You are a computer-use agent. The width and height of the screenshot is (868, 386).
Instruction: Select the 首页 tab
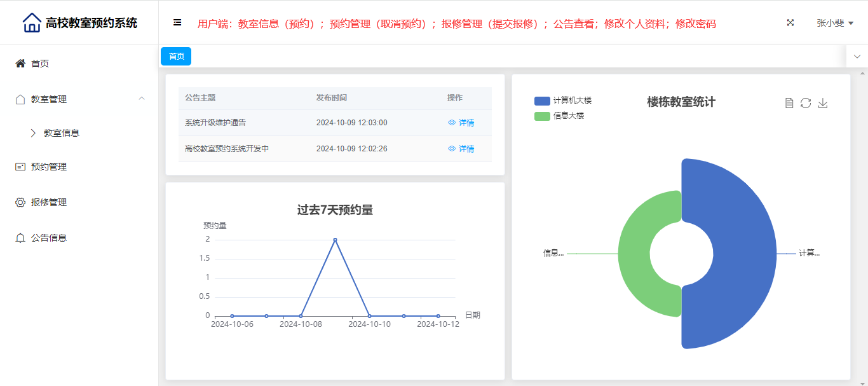176,57
